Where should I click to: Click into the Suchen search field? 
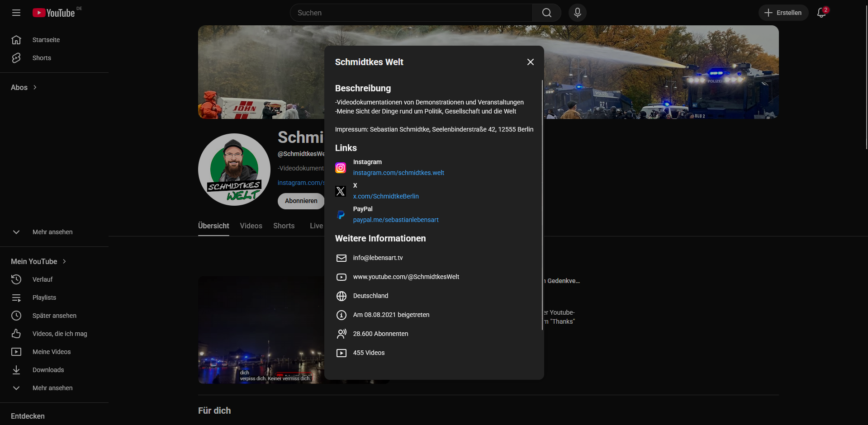412,13
